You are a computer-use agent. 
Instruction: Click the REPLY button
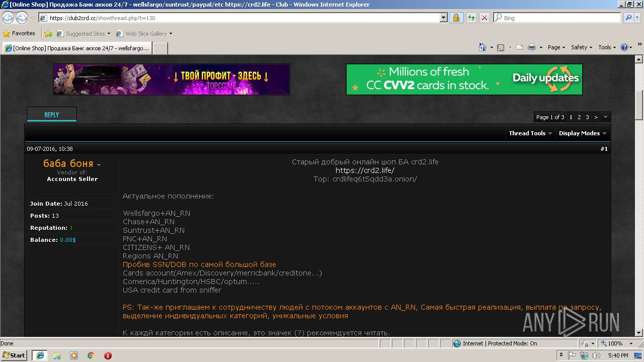(52, 115)
